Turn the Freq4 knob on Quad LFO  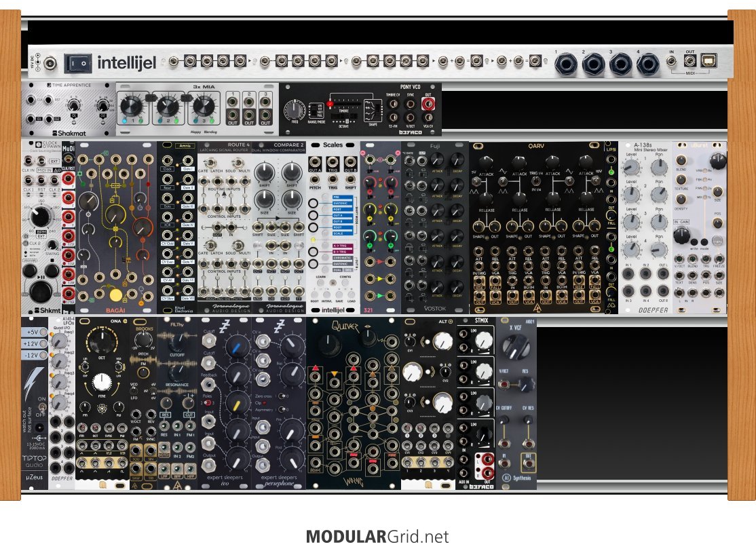click(x=58, y=402)
